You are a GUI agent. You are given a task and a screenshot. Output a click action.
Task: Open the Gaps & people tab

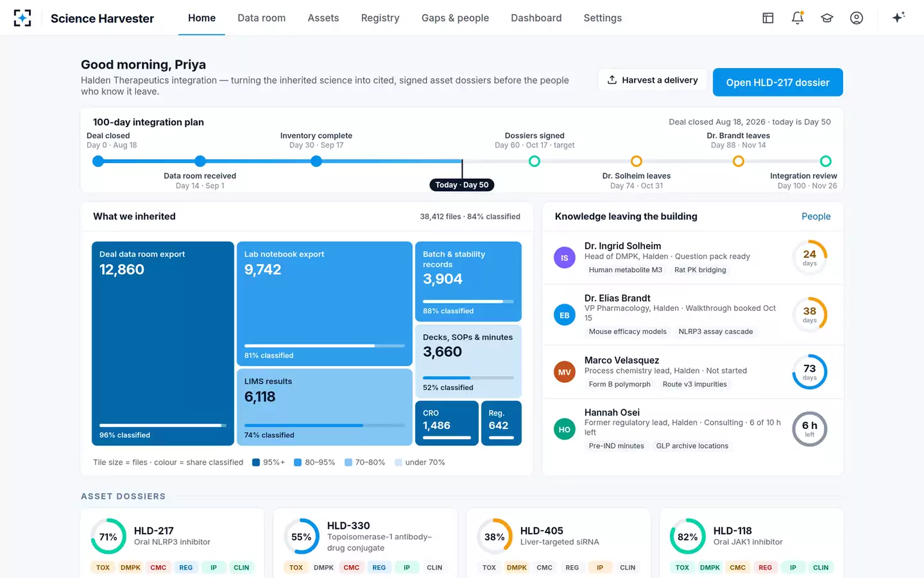click(455, 18)
